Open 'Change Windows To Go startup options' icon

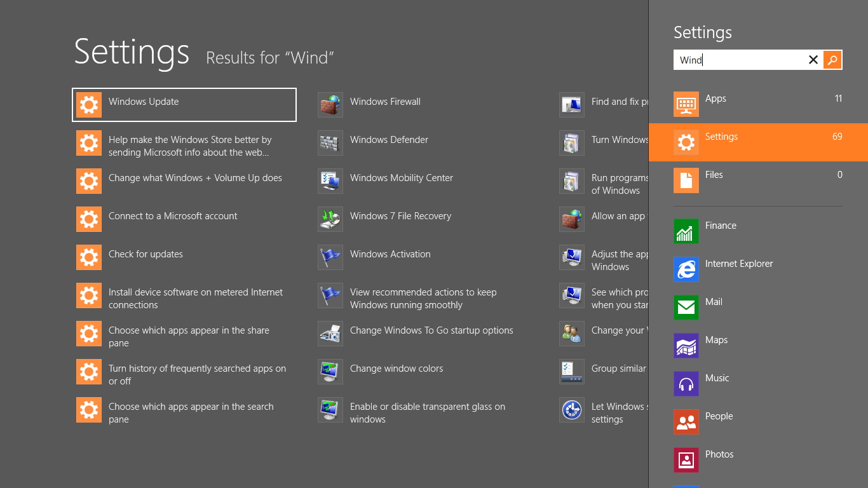coord(330,334)
